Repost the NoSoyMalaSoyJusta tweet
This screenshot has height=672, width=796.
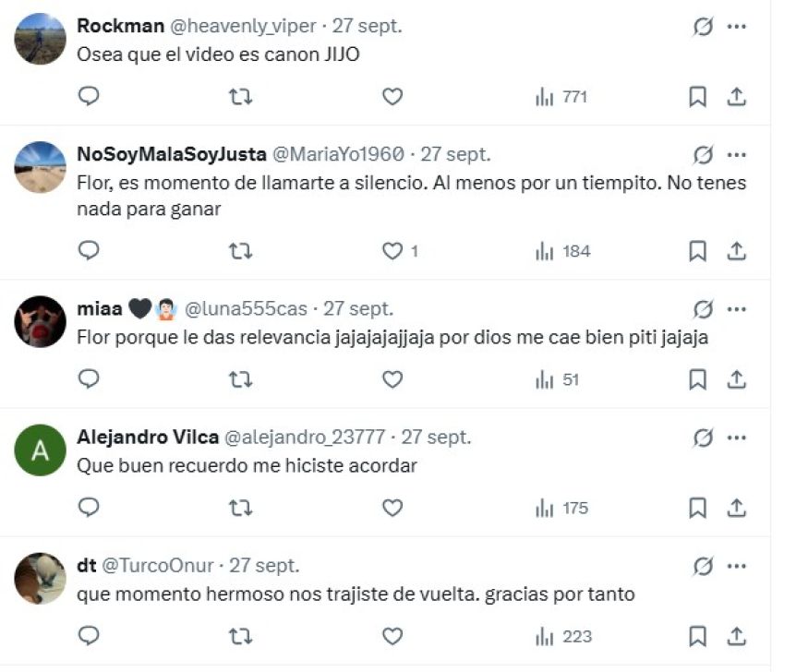click(x=240, y=251)
